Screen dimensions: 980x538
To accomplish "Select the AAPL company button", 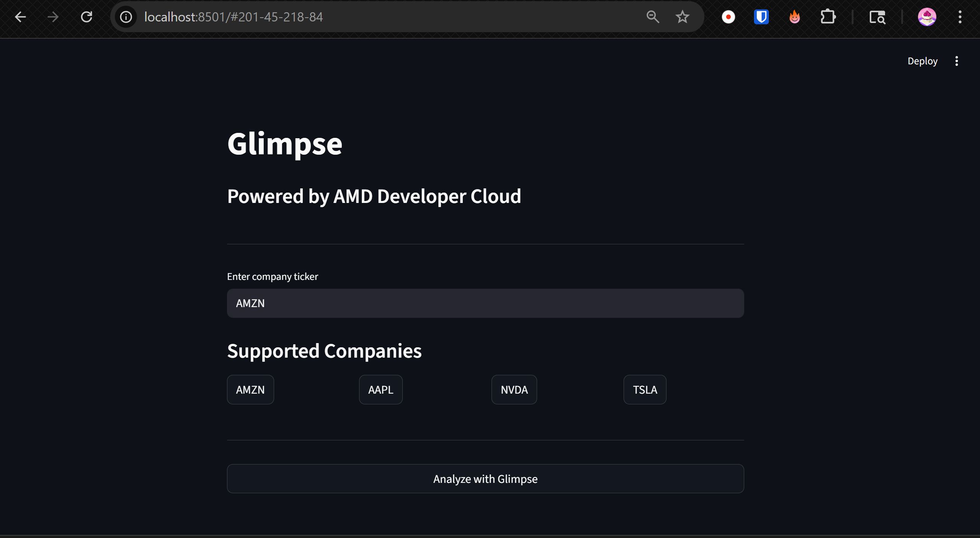I will 381,389.
